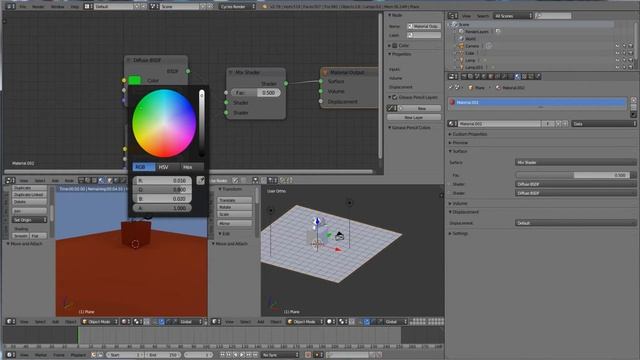Screen dimensions: 640x360
Task: Expand the Settings panel
Action: (450, 233)
